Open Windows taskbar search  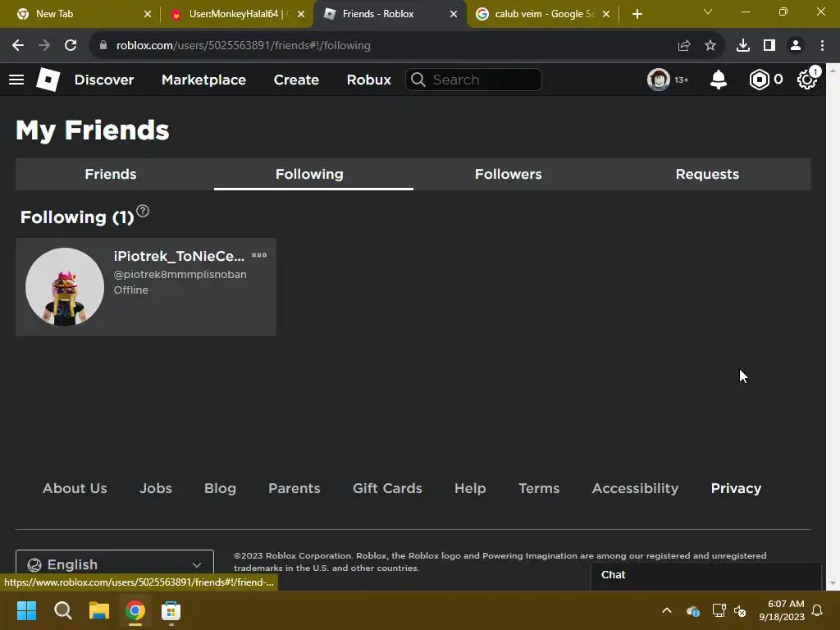pyautogui.click(x=62, y=610)
